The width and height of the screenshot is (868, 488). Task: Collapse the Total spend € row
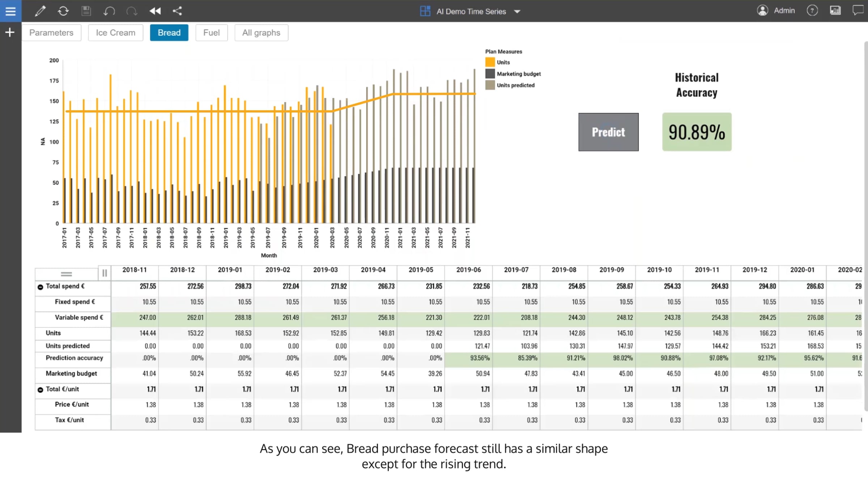pos(40,287)
